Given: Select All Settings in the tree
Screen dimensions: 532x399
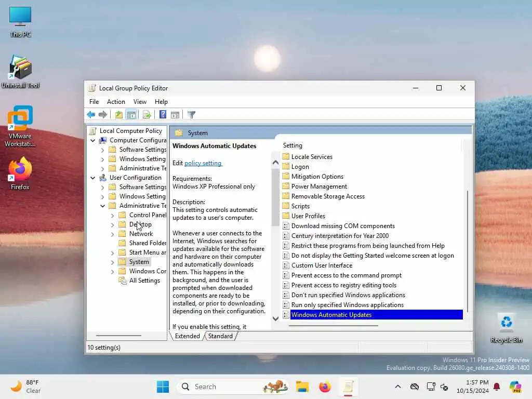Looking at the screenshot, I should pyautogui.click(x=144, y=281).
